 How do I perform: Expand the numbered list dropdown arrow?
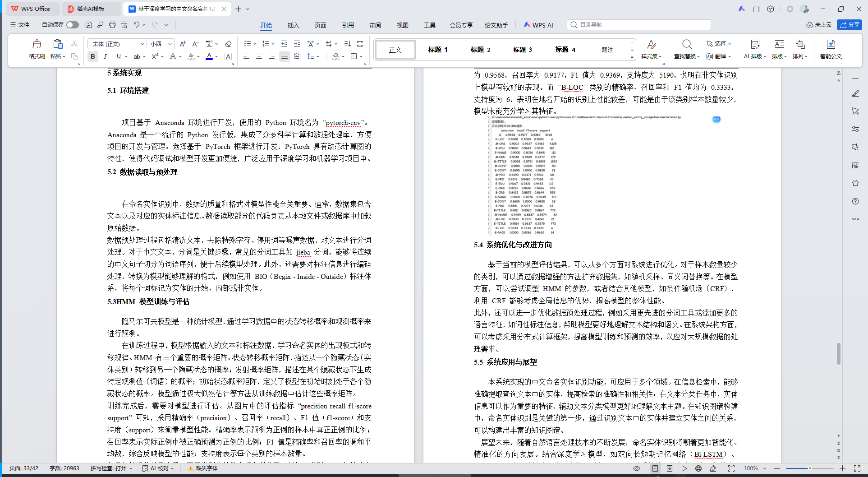[x=273, y=44]
